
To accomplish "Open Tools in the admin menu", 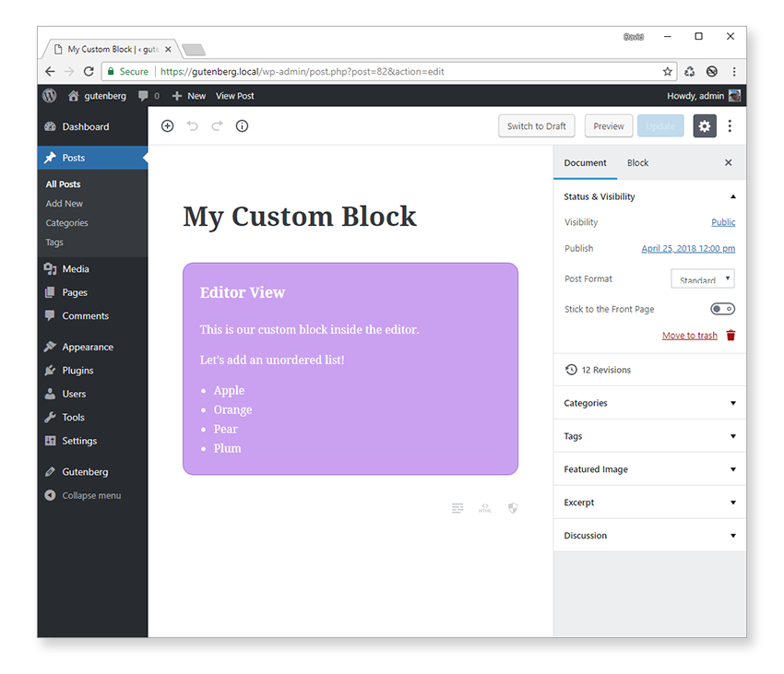I will tap(92, 418).
